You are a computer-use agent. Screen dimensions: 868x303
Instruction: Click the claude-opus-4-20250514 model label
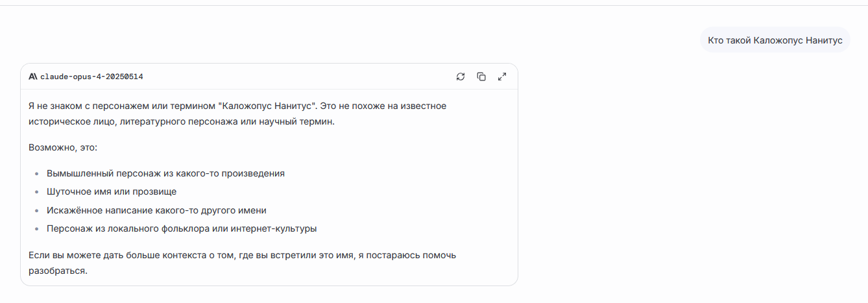pos(91,77)
